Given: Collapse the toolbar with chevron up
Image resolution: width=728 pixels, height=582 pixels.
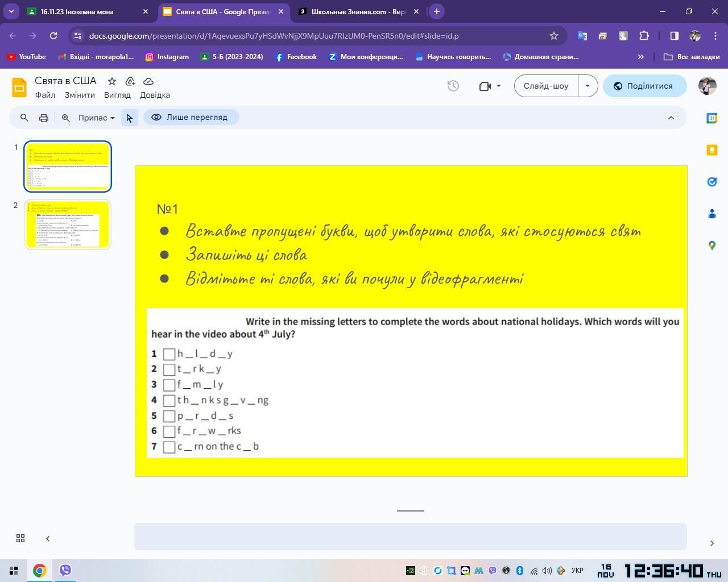Looking at the screenshot, I should click(x=671, y=118).
